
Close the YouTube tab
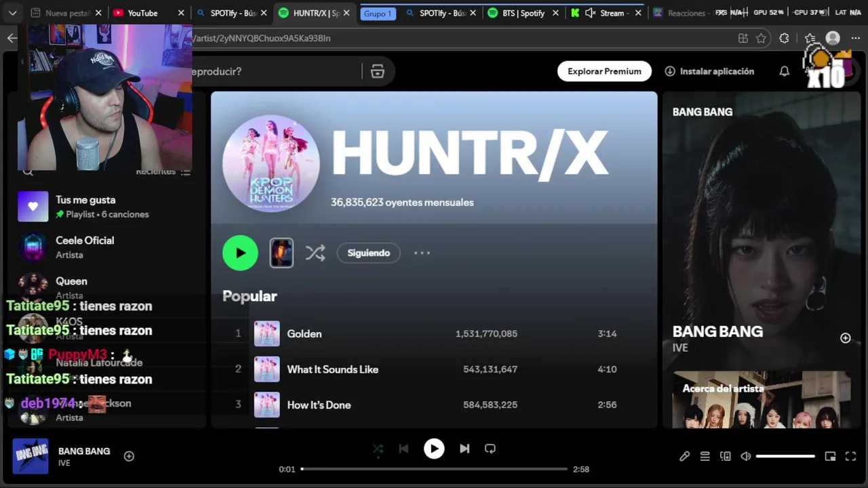pyautogui.click(x=181, y=13)
